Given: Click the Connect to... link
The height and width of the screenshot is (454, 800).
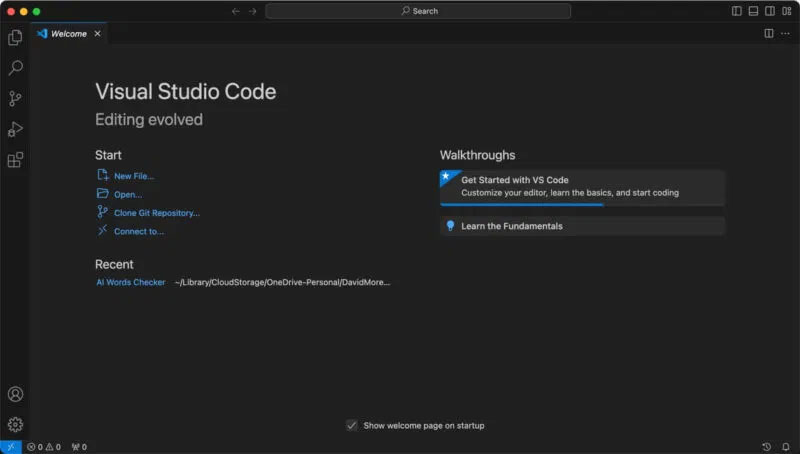Looking at the screenshot, I should point(139,231).
